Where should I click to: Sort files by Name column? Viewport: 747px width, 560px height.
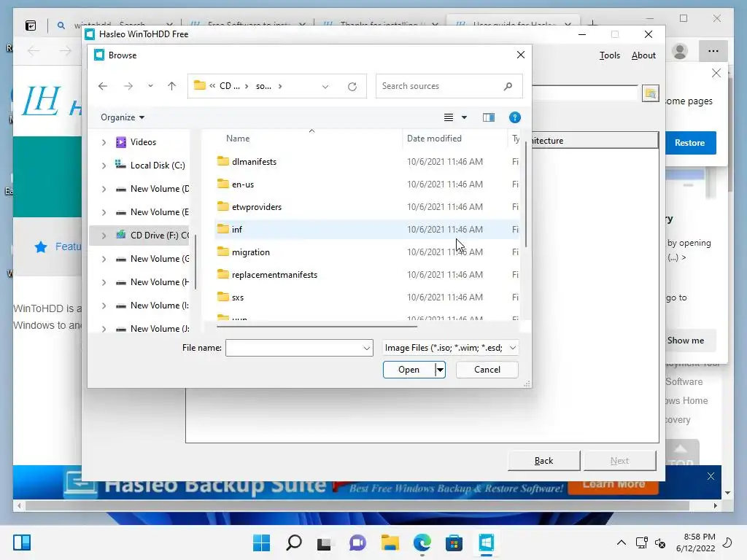tap(238, 138)
